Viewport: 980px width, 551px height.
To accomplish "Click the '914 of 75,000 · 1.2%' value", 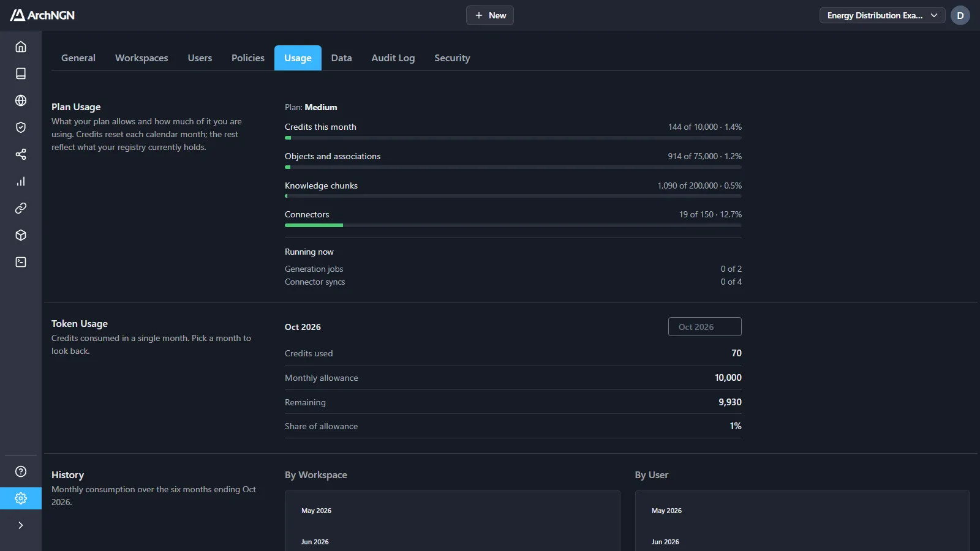I will 705,156.
